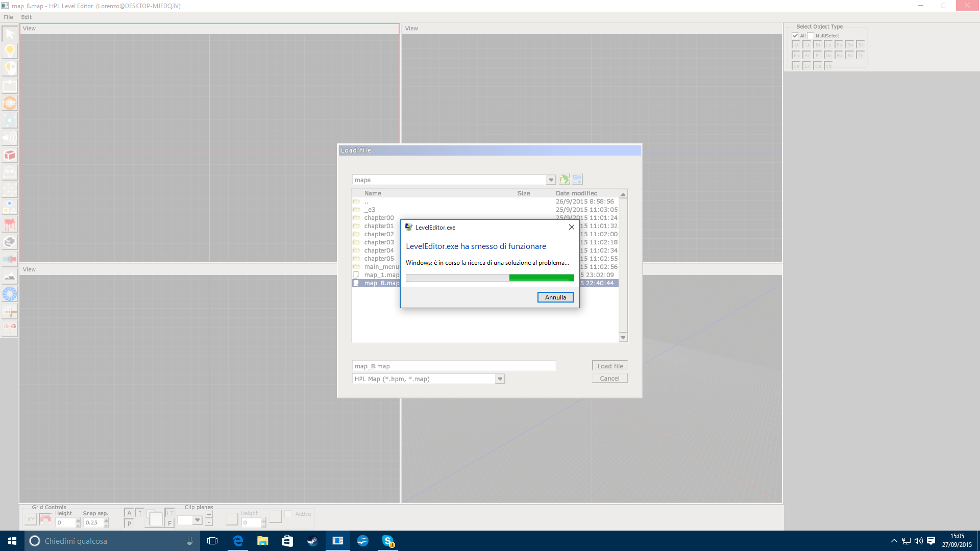Click the mountain terrain tool icon
Screen dimensions: 980x551
point(10,277)
